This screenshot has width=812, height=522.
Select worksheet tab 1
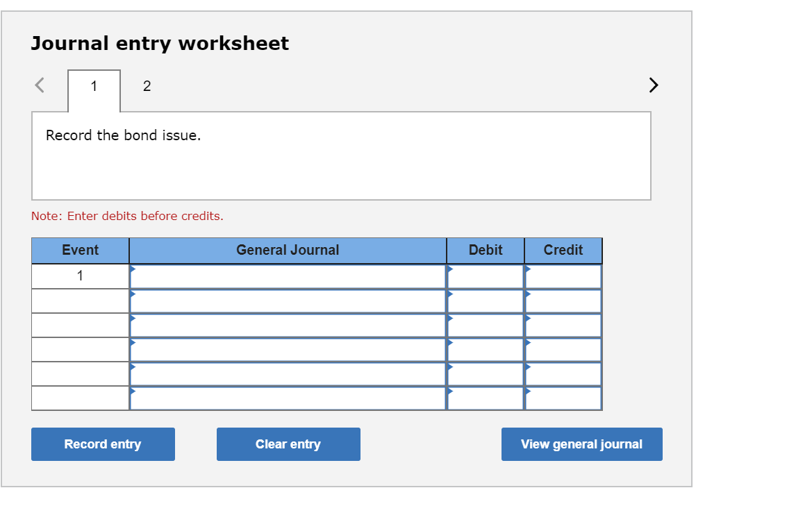93,85
